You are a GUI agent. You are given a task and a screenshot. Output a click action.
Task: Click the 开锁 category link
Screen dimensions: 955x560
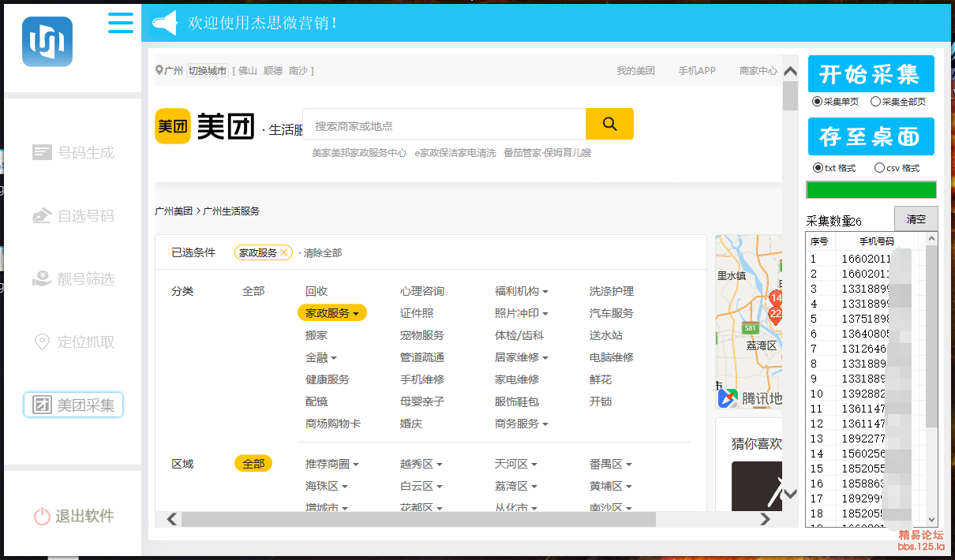coord(601,401)
